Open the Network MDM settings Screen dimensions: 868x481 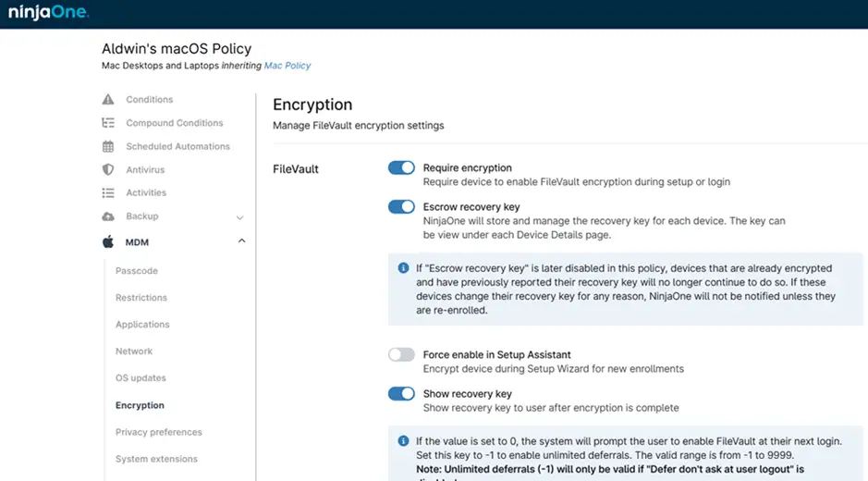tap(134, 351)
